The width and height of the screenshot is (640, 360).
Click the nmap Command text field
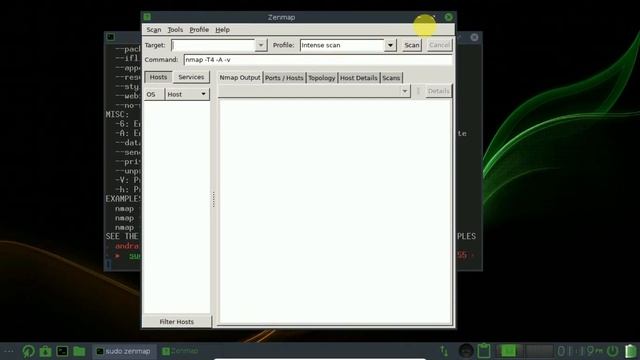point(318,60)
